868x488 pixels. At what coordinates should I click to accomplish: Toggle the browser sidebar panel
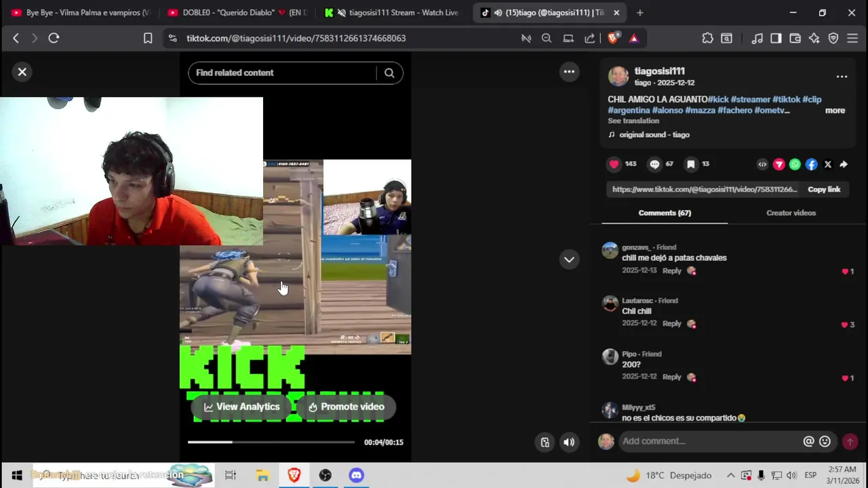pyautogui.click(x=776, y=39)
